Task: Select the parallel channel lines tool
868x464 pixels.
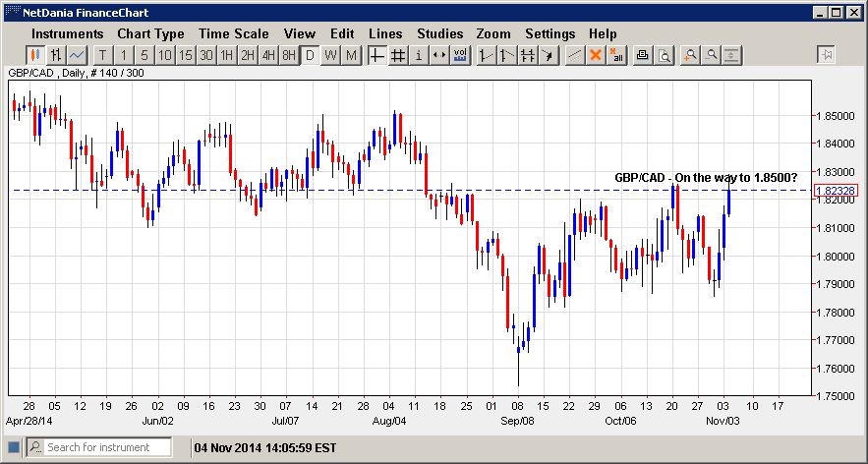Action: (x=528, y=55)
